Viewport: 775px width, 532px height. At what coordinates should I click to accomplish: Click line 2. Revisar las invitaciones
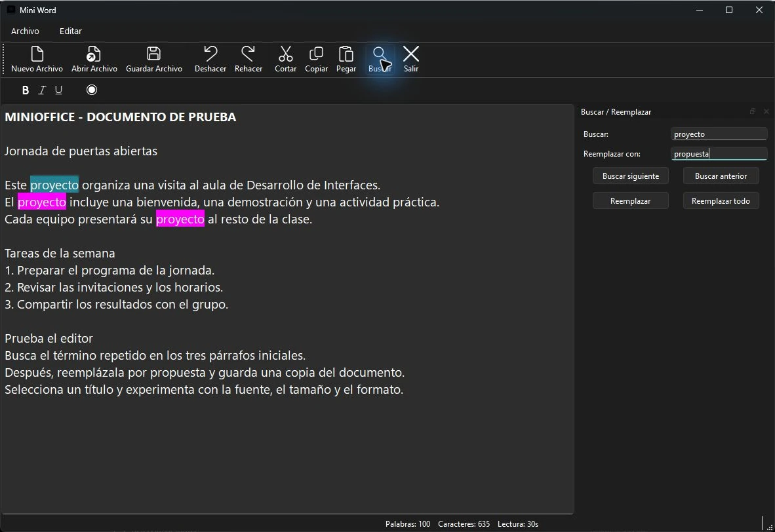(x=113, y=287)
